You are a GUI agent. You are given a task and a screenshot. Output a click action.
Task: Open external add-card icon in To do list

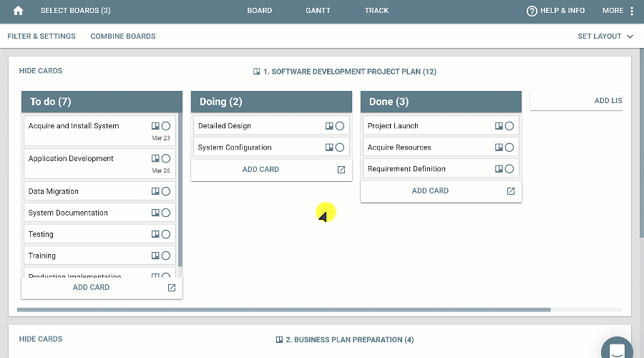click(172, 288)
